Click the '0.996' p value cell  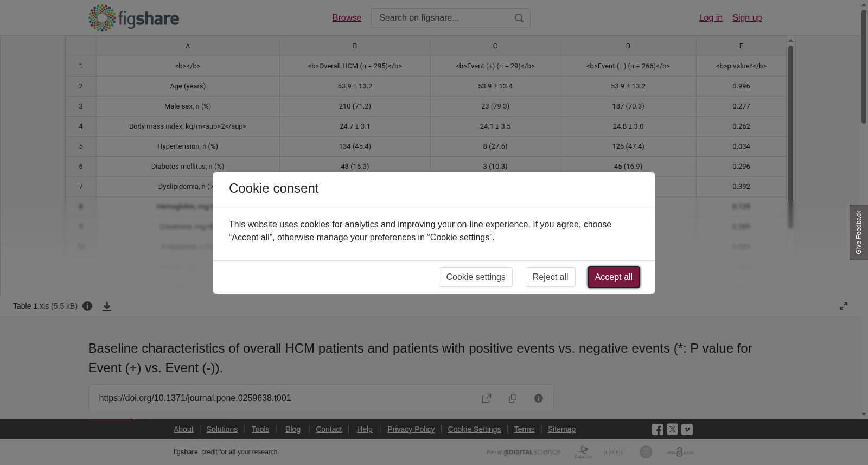pos(741,86)
